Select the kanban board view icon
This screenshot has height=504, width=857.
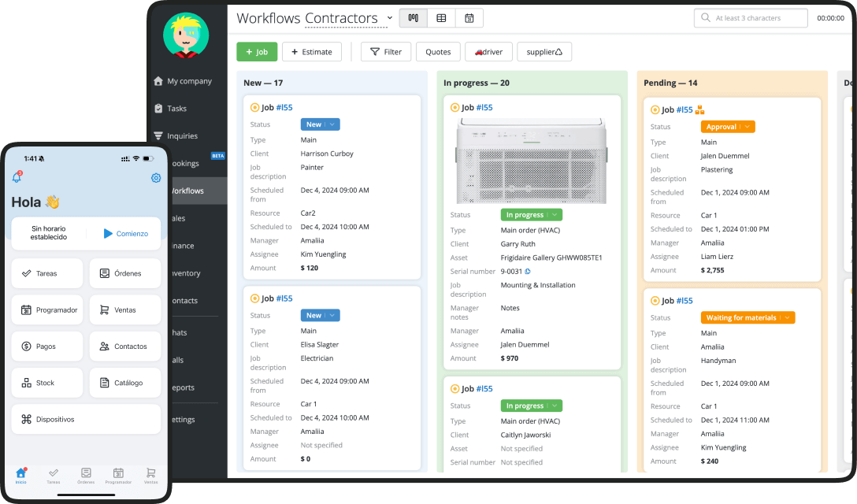point(413,17)
